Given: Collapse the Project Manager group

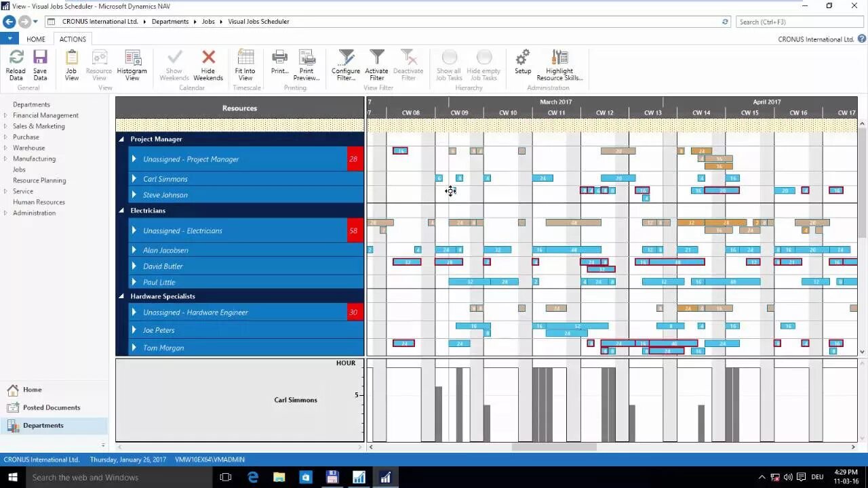Looking at the screenshot, I should [x=121, y=139].
